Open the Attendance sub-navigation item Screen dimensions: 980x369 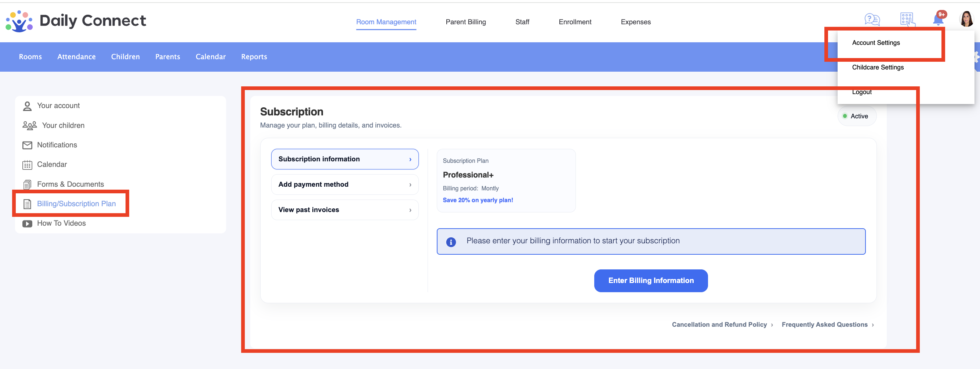[x=76, y=57]
